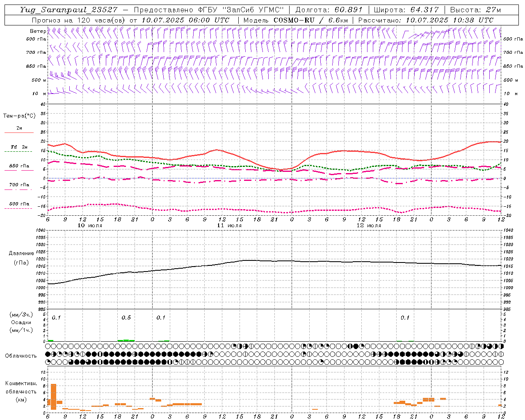Viewport: 525px width, 420px height.
Task: Click the "0.5" precipitation amount value
Action: pos(126,318)
